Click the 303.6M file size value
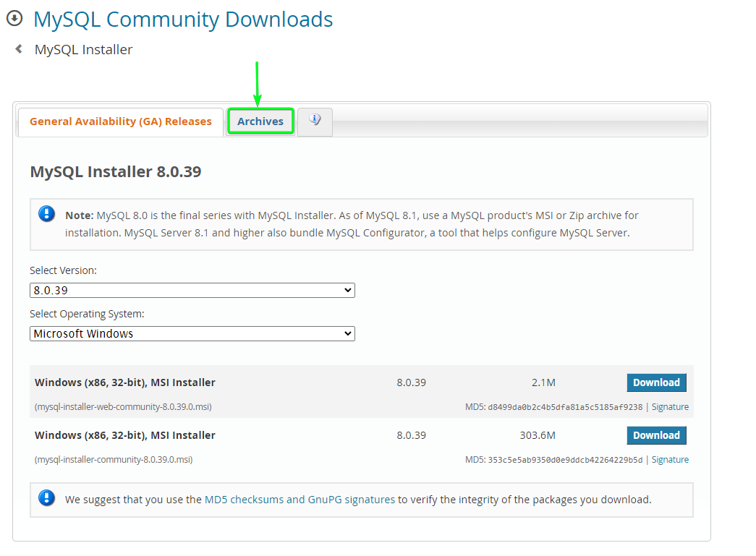The image size is (756, 556). [x=538, y=435]
